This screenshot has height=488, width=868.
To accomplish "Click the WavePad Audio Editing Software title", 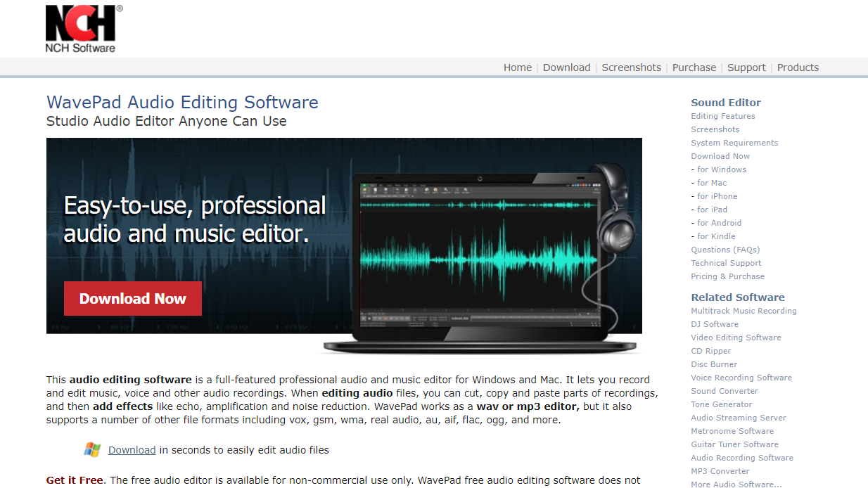I will pyautogui.click(x=182, y=103).
